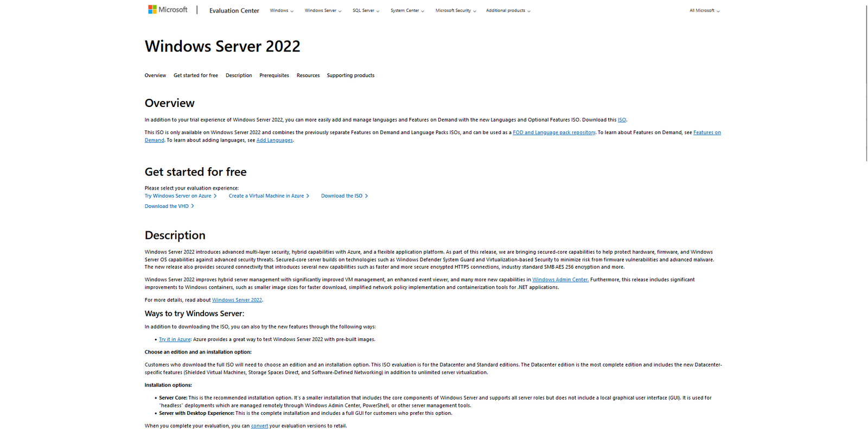Open the Windows Admin Center link
Screen dimensions: 868x429
(x=560, y=280)
